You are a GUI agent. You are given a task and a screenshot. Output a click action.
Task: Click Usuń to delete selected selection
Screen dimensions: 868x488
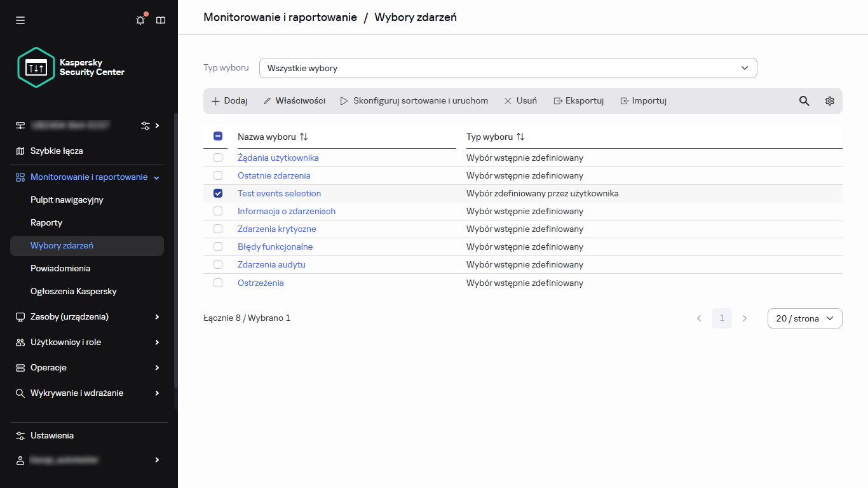point(520,100)
